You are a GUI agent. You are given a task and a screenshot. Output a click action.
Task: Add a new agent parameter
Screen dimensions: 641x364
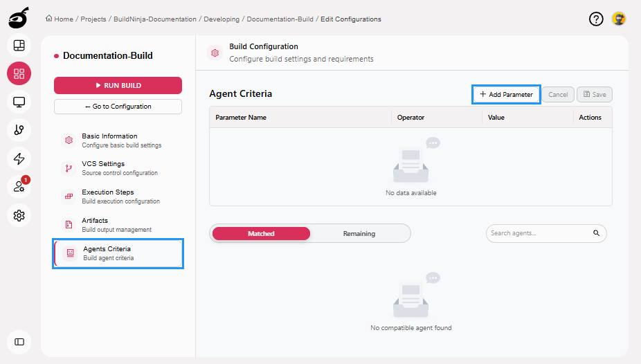click(506, 94)
